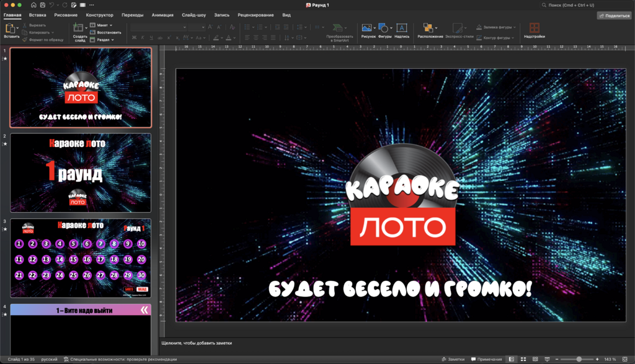635x364 pixels.
Task: Open the Рисование tab
Action: [66, 15]
